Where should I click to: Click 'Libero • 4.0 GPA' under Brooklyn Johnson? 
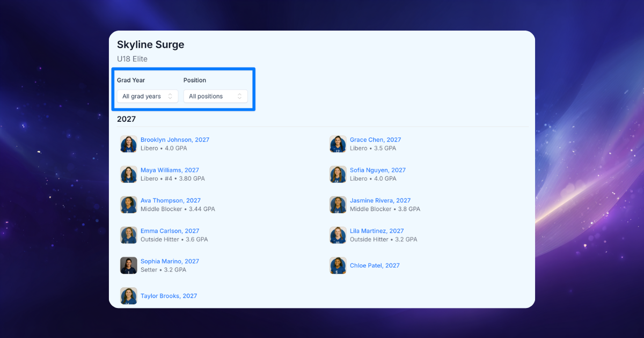point(164,148)
